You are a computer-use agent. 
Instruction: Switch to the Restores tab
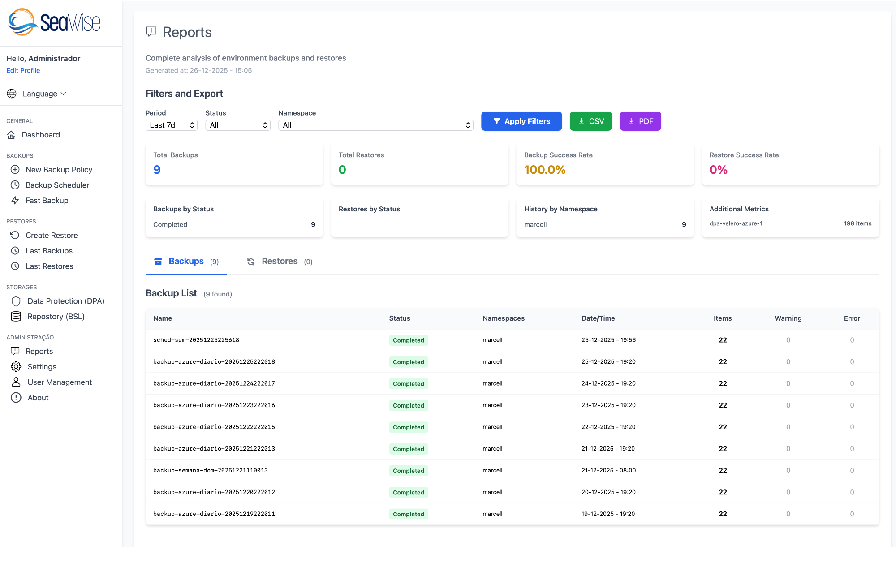click(280, 261)
